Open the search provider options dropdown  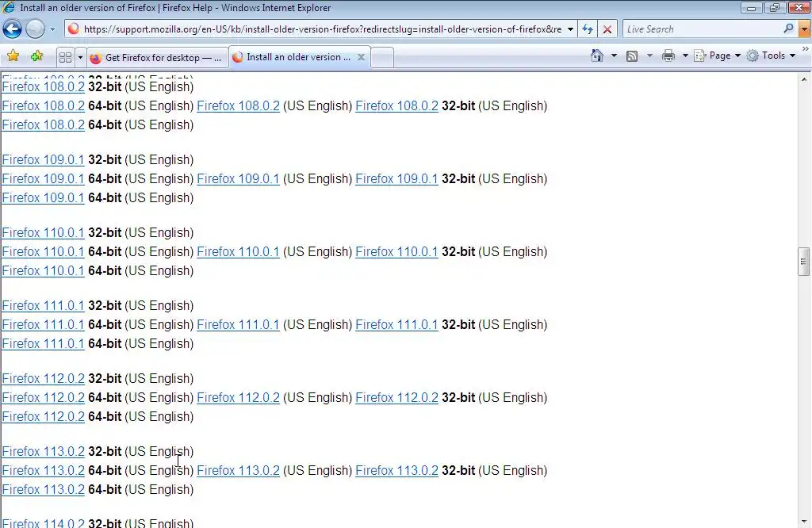click(805, 29)
